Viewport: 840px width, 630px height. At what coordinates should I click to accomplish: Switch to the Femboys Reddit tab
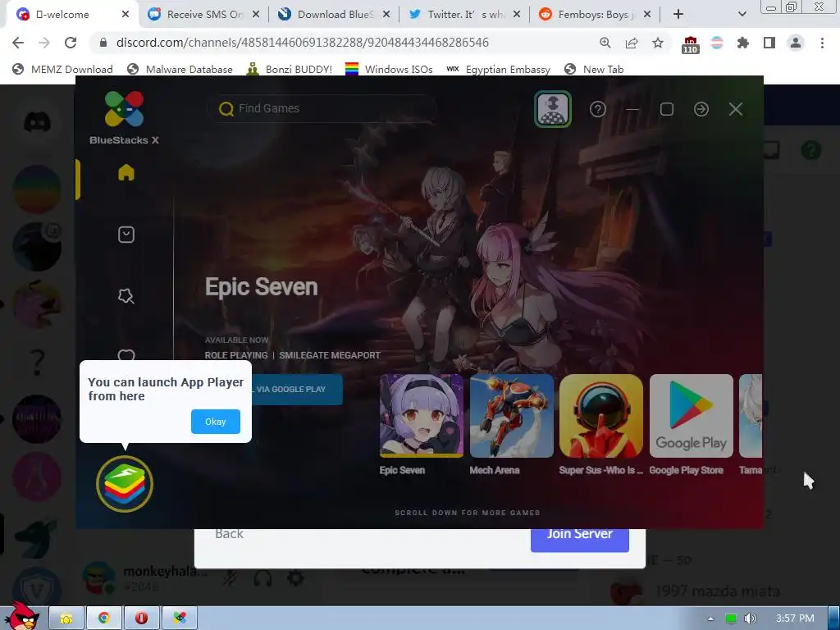click(x=596, y=15)
